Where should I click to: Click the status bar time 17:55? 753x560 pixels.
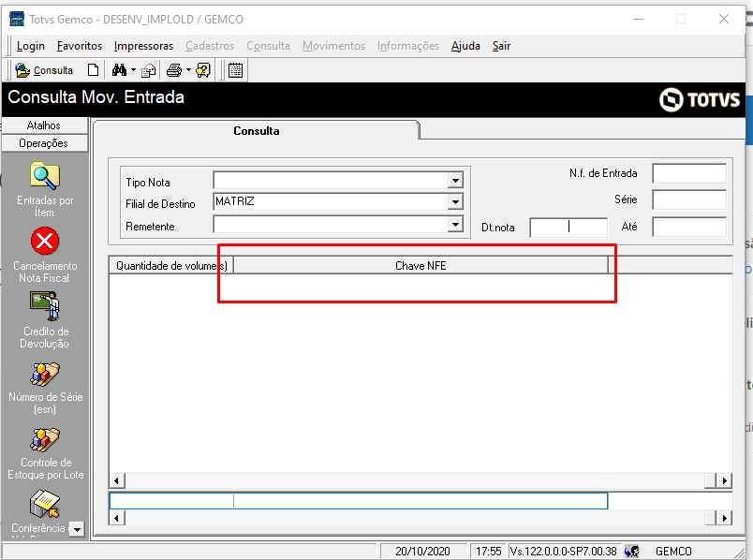(x=488, y=551)
